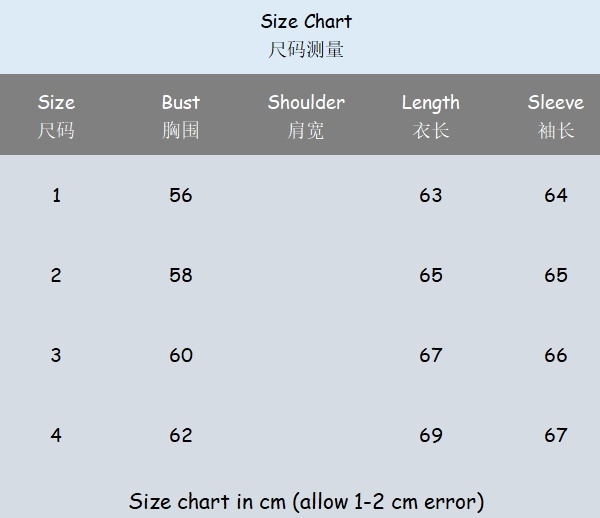
Task: Select the bust value 58
Action: pos(181,275)
